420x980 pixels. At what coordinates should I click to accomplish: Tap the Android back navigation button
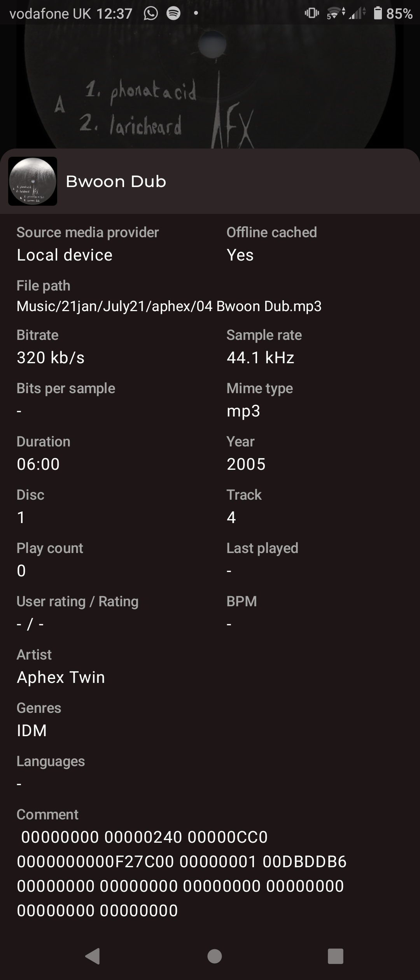[93, 956]
